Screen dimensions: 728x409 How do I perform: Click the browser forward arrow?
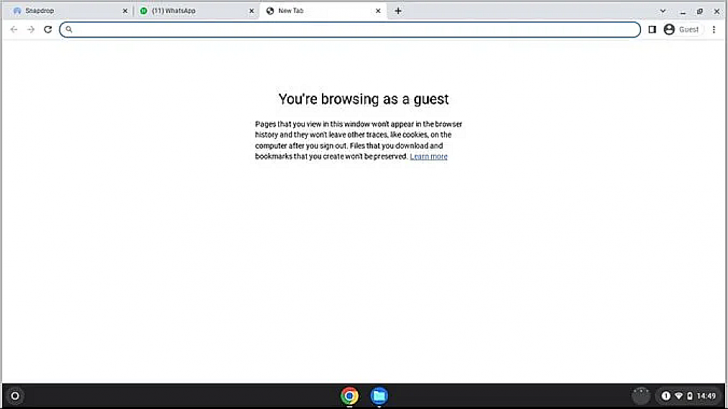pyautogui.click(x=31, y=30)
